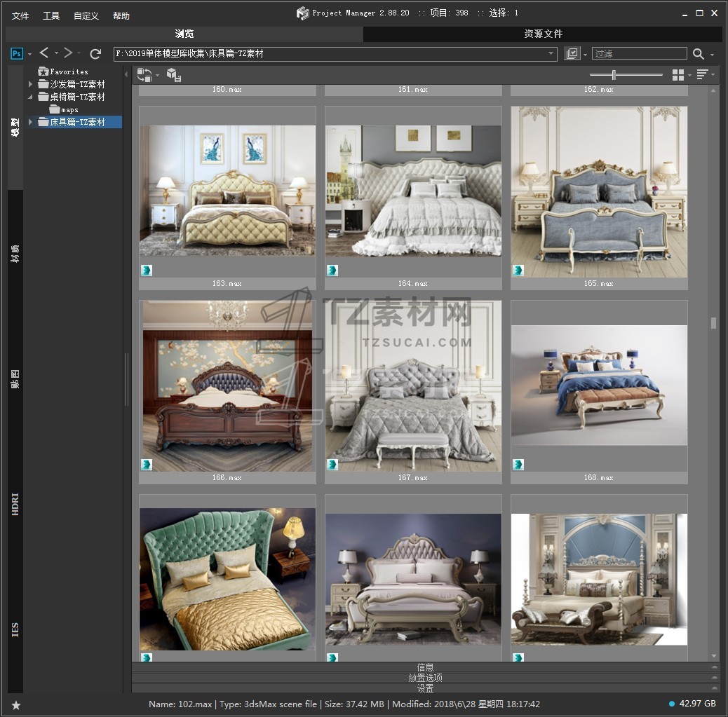
Task: Expand the 沙发篇-TZ素材 folder node
Action: coord(30,84)
